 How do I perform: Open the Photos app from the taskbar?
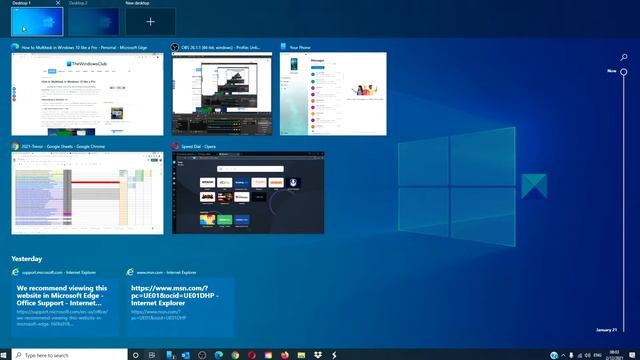click(x=268, y=355)
